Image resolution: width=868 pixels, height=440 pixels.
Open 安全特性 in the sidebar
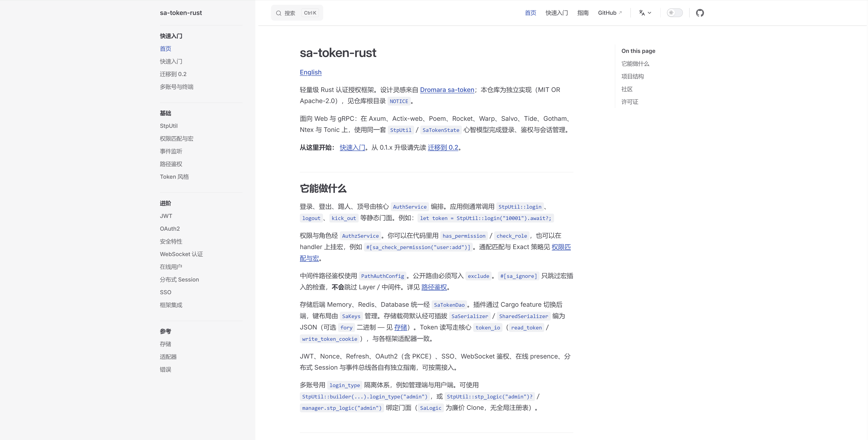point(171,241)
